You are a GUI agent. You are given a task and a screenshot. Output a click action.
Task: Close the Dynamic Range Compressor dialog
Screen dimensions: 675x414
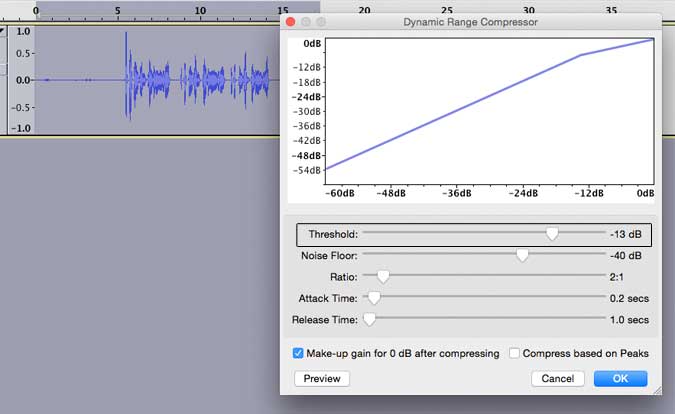point(291,22)
